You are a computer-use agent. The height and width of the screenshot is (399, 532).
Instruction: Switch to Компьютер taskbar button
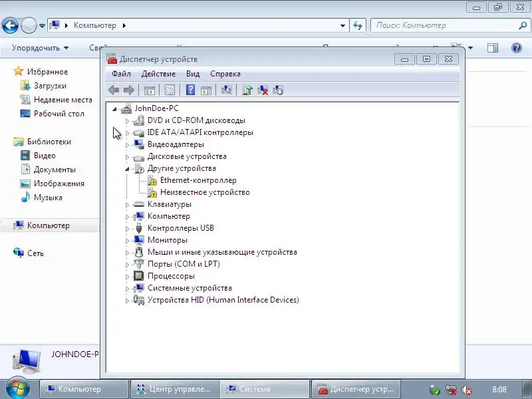click(84, 389)
